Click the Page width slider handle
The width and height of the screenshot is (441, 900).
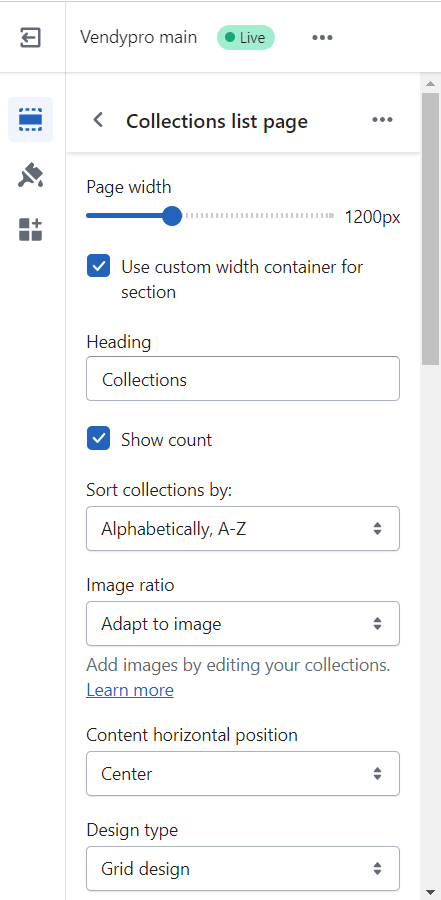point(172,216)
